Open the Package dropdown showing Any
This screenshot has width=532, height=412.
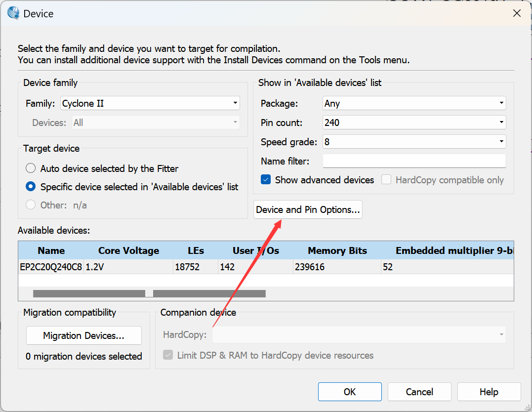[x=414, y=103]
